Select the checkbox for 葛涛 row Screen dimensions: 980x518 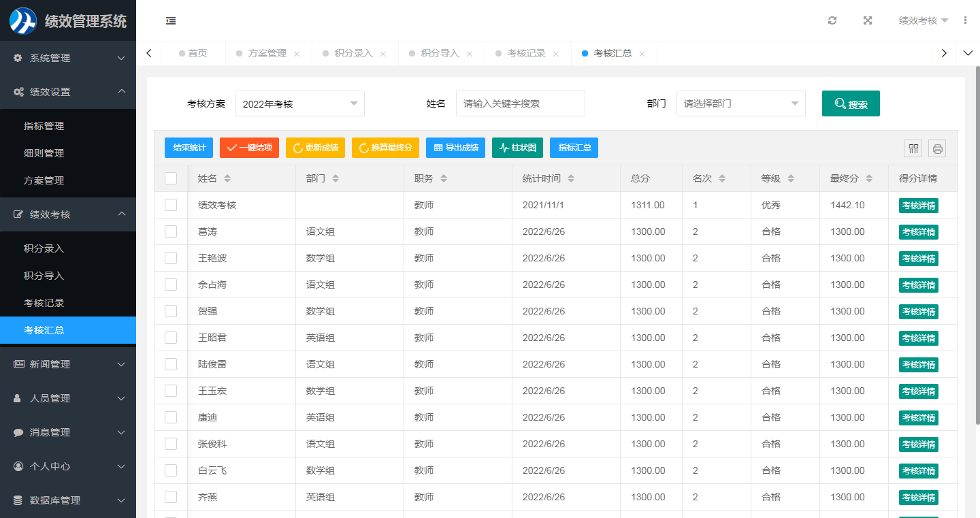(x=171, y=231)
